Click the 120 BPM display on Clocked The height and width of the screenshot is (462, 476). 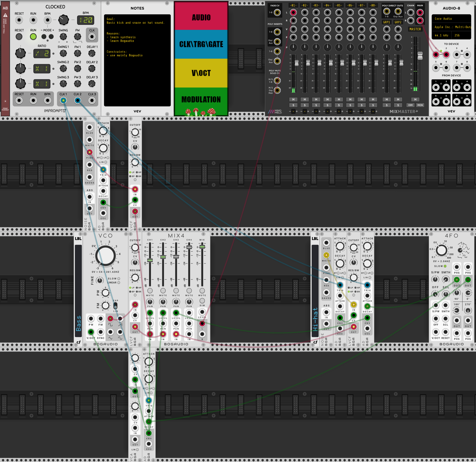86,20
